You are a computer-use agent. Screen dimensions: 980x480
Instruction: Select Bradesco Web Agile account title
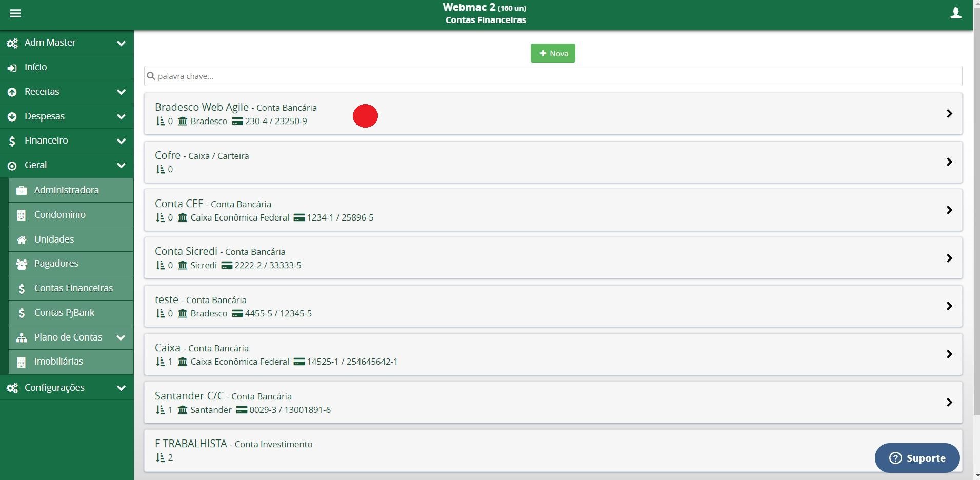[202, 107]
